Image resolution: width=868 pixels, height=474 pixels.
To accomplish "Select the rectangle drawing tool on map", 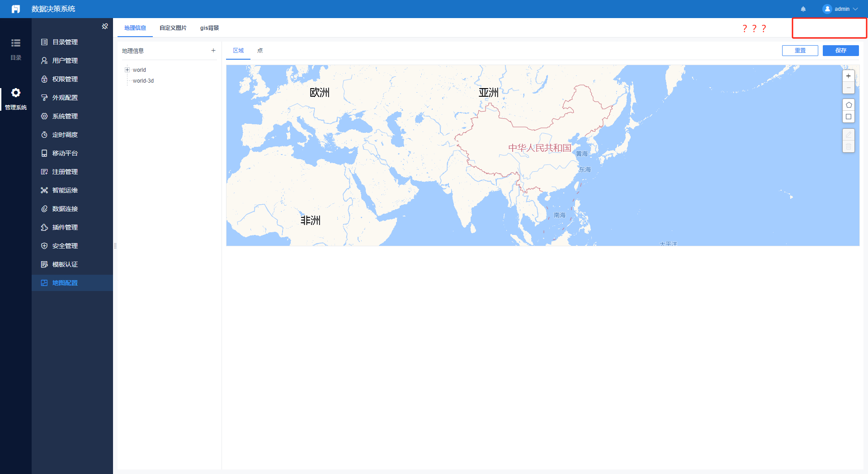I will pos(849,117).
